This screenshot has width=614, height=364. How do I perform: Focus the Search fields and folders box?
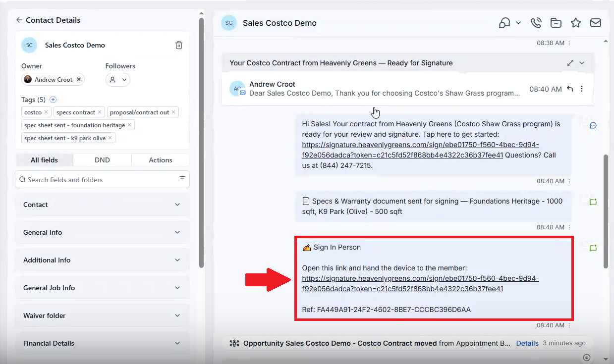coord(102,180)
